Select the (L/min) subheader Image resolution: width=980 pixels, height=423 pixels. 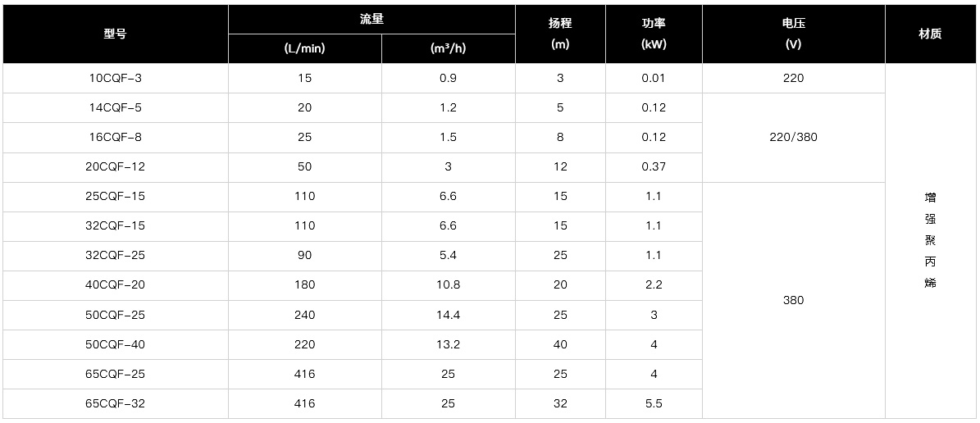click(305, 48)
